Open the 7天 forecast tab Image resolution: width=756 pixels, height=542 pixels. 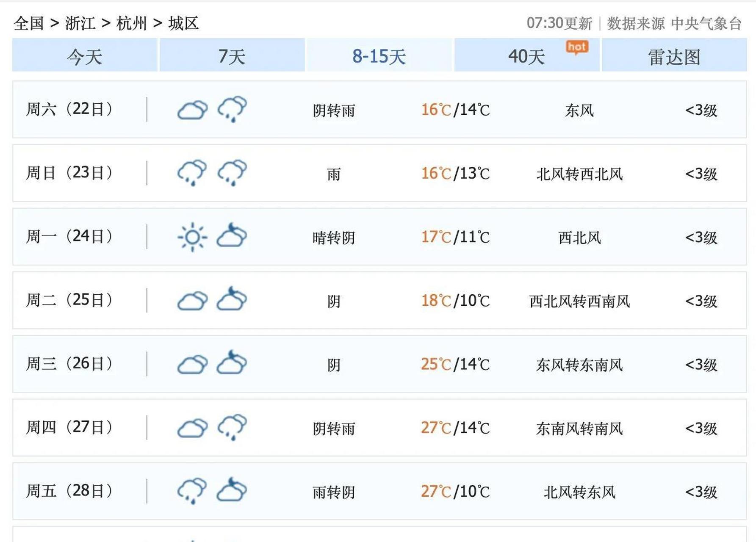tap(231, 57)
